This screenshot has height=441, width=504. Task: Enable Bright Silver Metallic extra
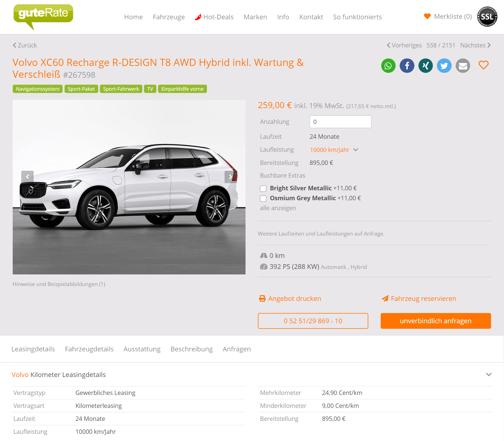coord(263,189)
